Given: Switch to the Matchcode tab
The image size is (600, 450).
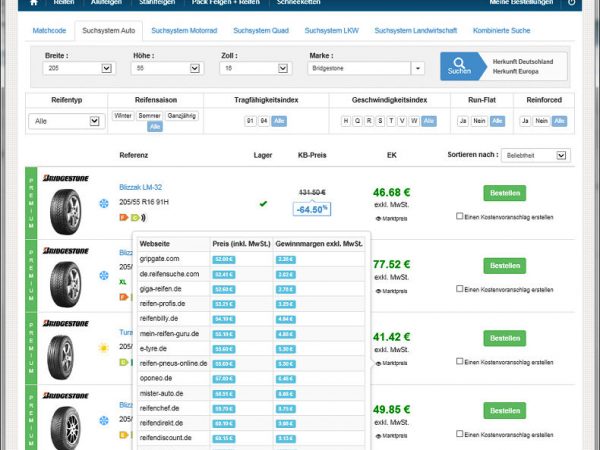Looking at the screenshot, I should tap(49, 31).
